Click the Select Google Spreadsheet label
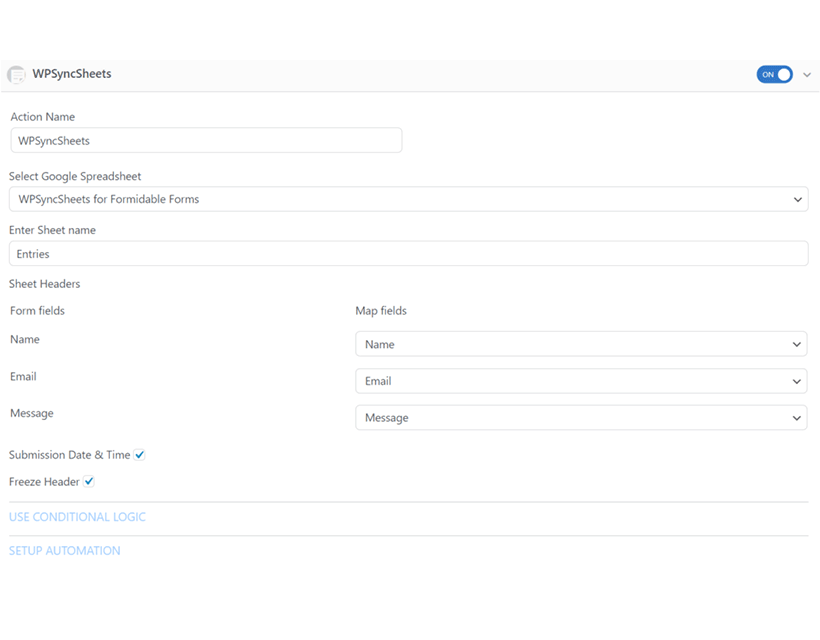This screenshot has width=820, height=640. point(75,176)
